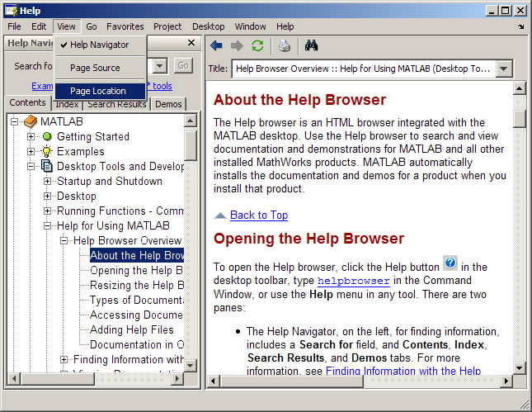Toggle the checked Help Navigator menu item
The image size is (532, 412).
pyautogui.click(x=100, y=45)
